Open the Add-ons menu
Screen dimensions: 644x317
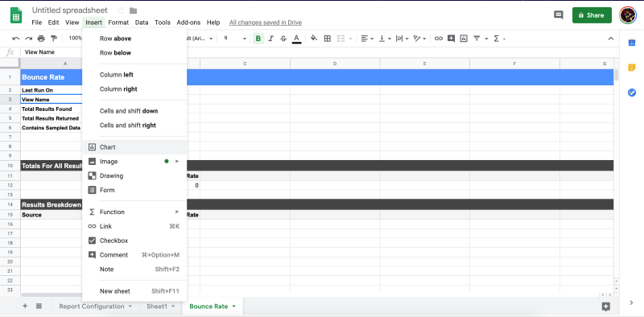(x=188, y=23)
